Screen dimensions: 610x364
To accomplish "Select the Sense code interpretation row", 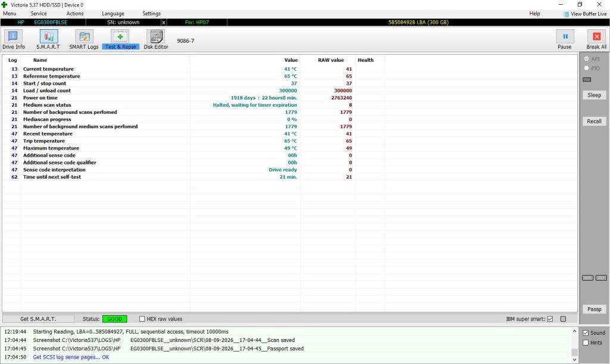I will coord(290,170).
